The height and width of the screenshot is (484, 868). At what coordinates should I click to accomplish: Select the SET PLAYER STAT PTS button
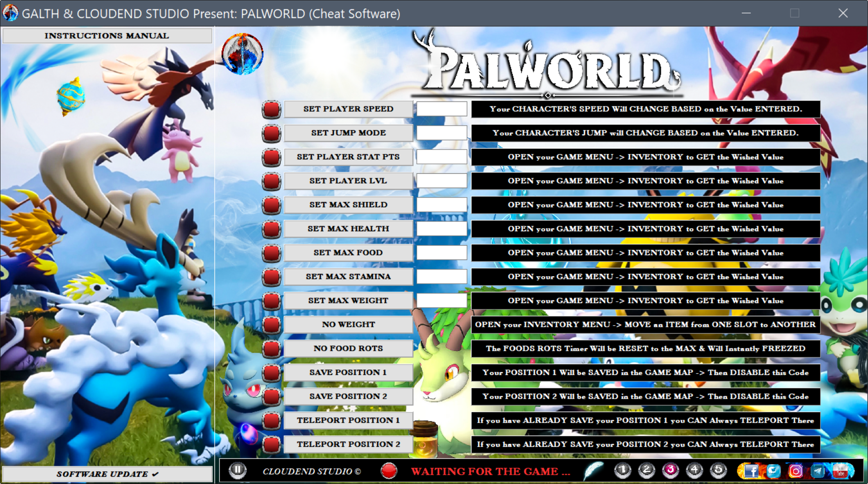click(x=348, y=157)
